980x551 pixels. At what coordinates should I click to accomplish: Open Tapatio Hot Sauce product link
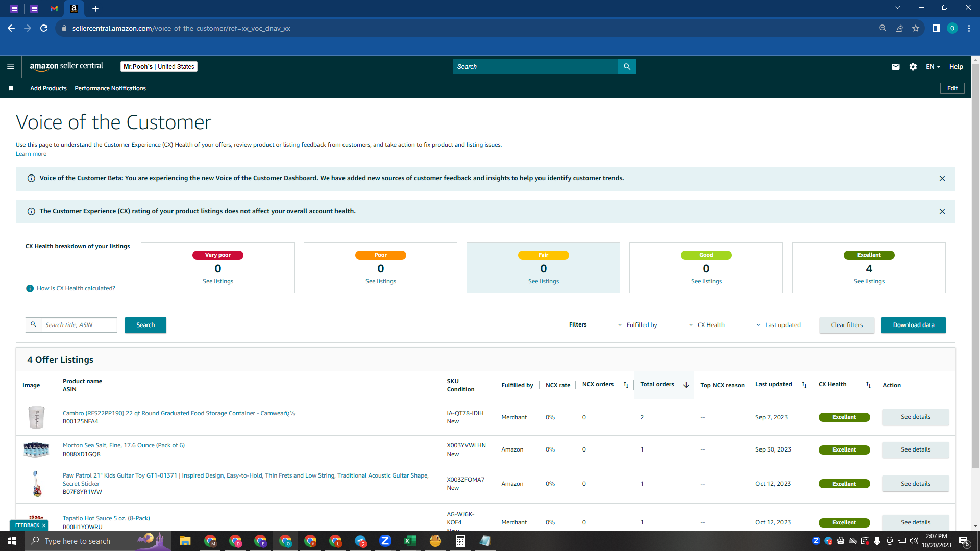(106, 518)
